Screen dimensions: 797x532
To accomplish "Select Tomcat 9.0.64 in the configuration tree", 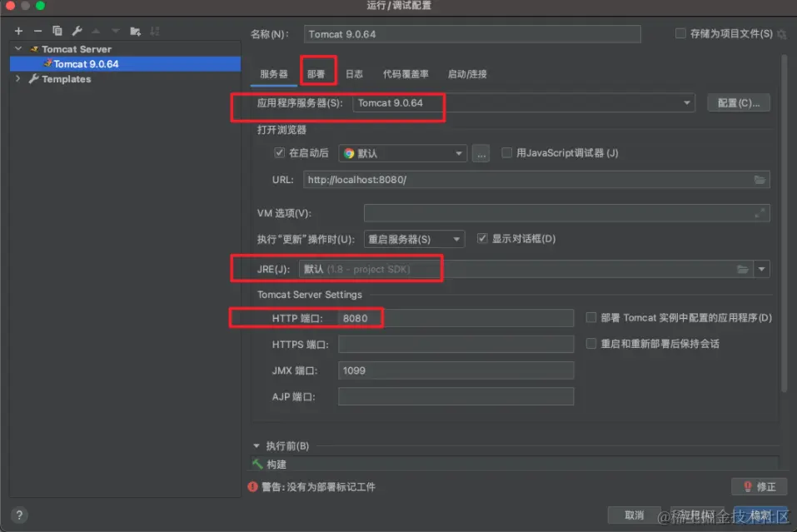I will (x=125, y=64).
